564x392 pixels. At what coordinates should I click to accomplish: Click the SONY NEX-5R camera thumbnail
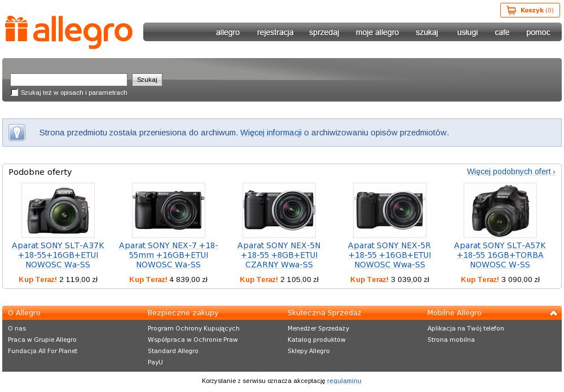pyautogui.click(x=390, y=210)
